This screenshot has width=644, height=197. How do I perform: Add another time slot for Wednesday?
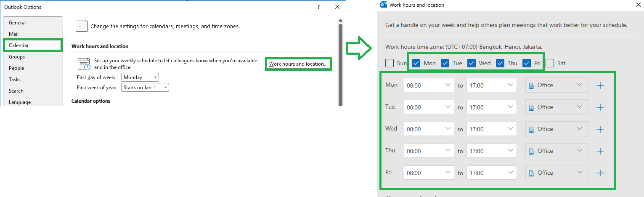[600, 129]
